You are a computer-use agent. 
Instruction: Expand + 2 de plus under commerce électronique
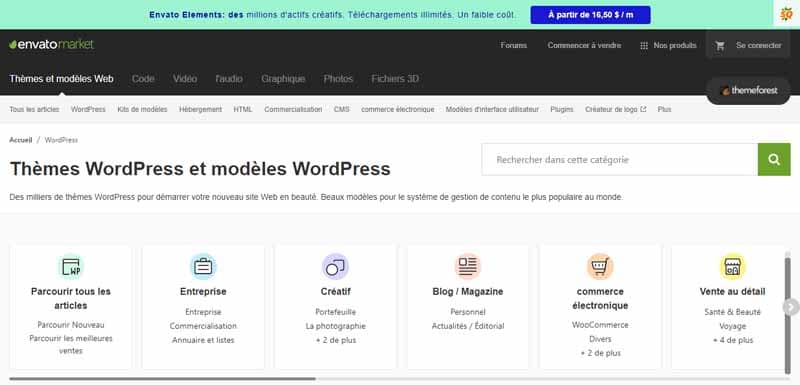click(x=600, y=353)
